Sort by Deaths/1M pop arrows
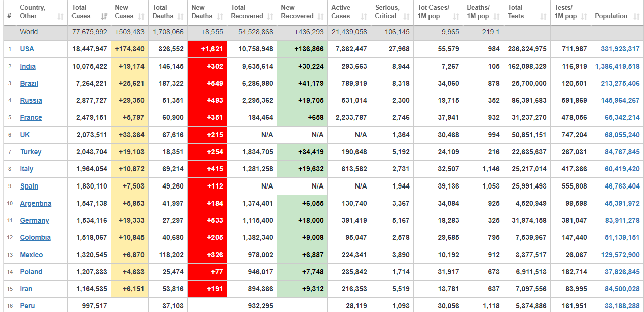This screenshot has height=312, width=644. point(497,17)
